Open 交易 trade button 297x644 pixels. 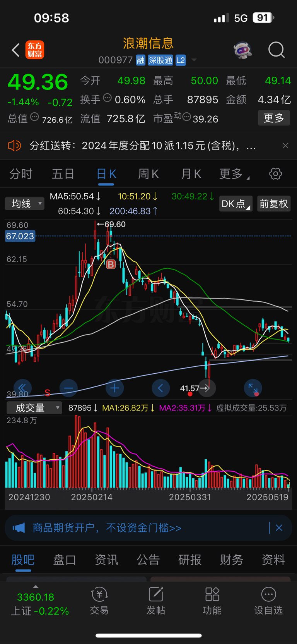pos(99,601)
